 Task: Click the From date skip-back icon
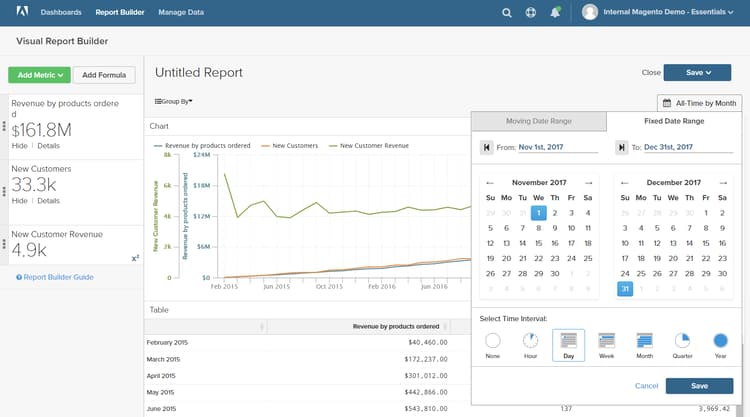coord(486,148)
